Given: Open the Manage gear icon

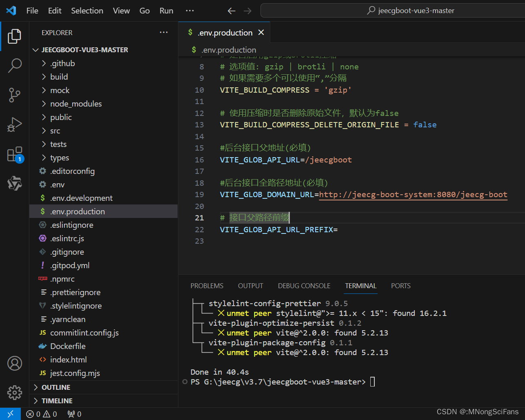Looking at the screenshot, I should coord(15,392).
